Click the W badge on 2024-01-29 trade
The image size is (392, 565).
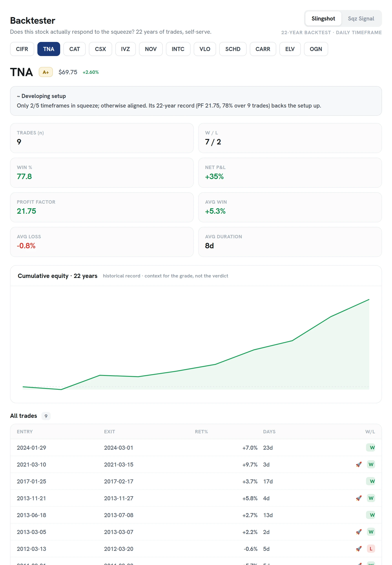pos(372,447)
